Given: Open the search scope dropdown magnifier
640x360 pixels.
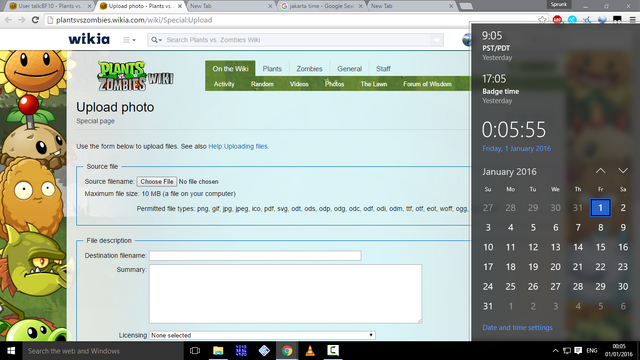Looking at the screenshot, I should [x=156, y=40].
